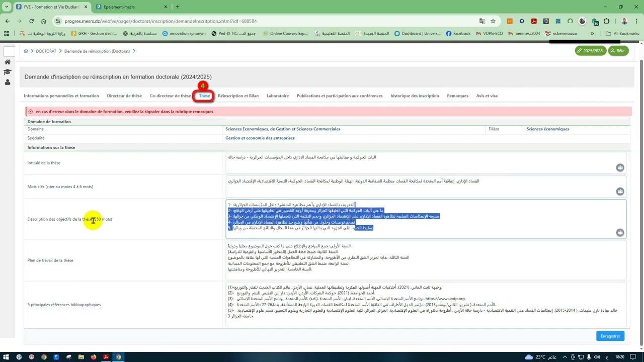644x362 pixels.
Task: Switch to Informations personnelles et formation tab
Action: click(61, 96)
